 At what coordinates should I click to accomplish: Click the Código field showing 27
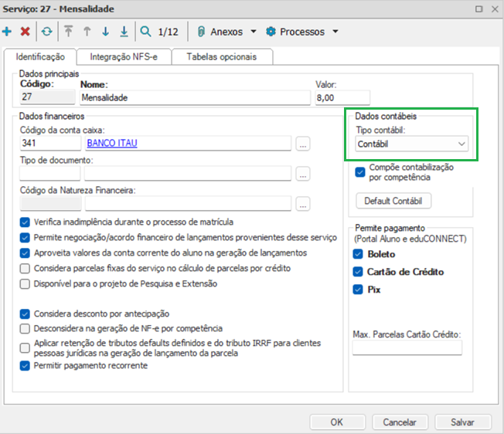pyautogui.click(x=48, y=97)
